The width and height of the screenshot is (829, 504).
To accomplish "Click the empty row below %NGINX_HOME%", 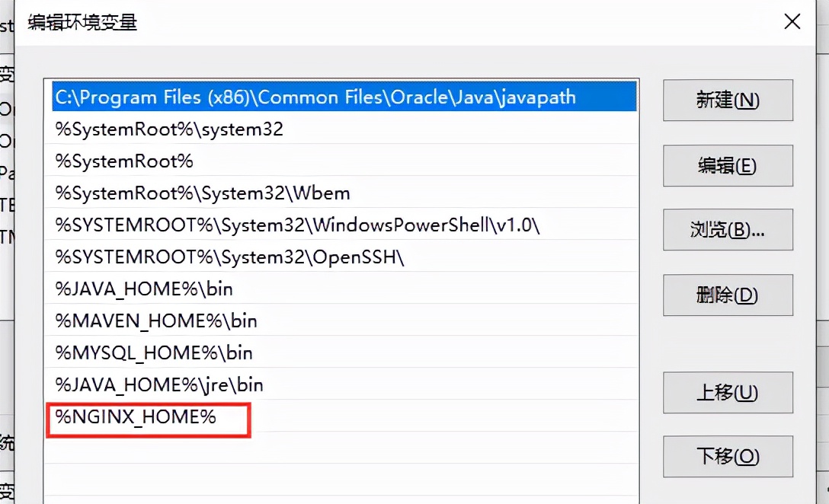I will pos(305,449).
